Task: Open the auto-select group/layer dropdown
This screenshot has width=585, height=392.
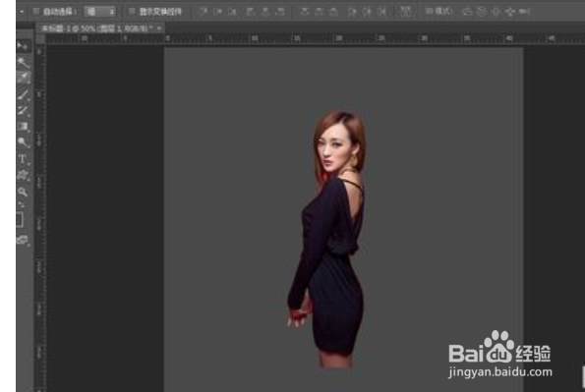Action: (99, 12)
